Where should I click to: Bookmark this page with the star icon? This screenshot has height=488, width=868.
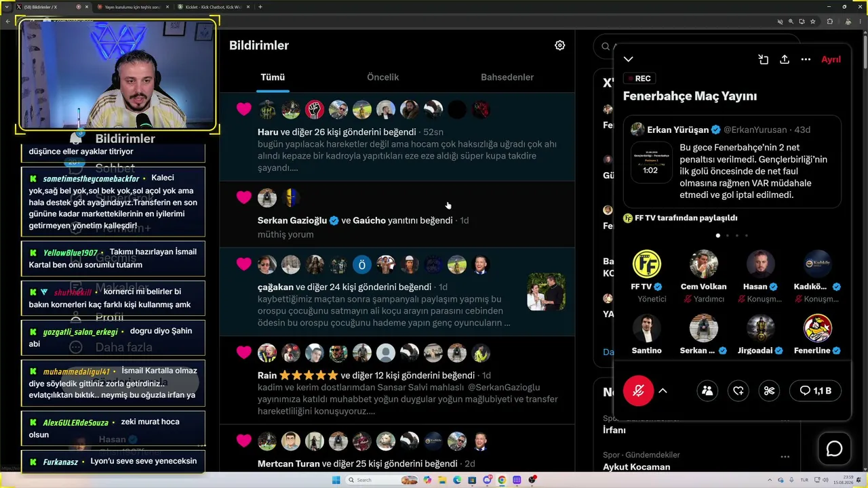(812, 22)
